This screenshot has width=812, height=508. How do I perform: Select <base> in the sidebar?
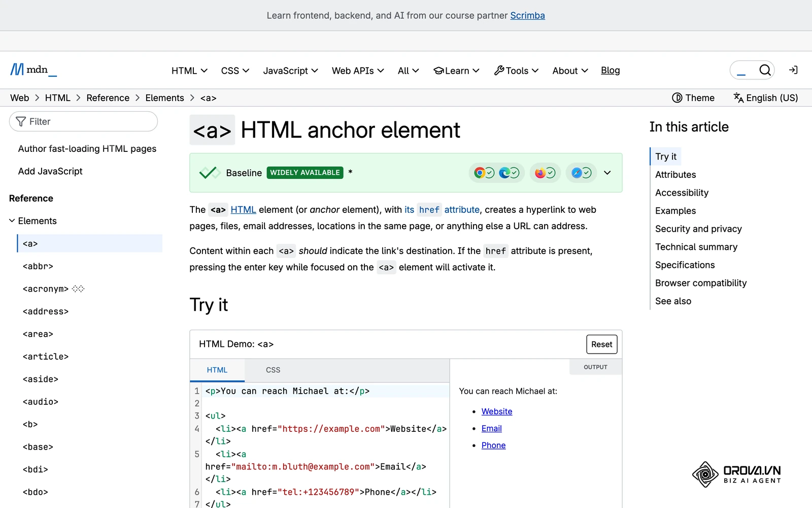coord(38,447)
